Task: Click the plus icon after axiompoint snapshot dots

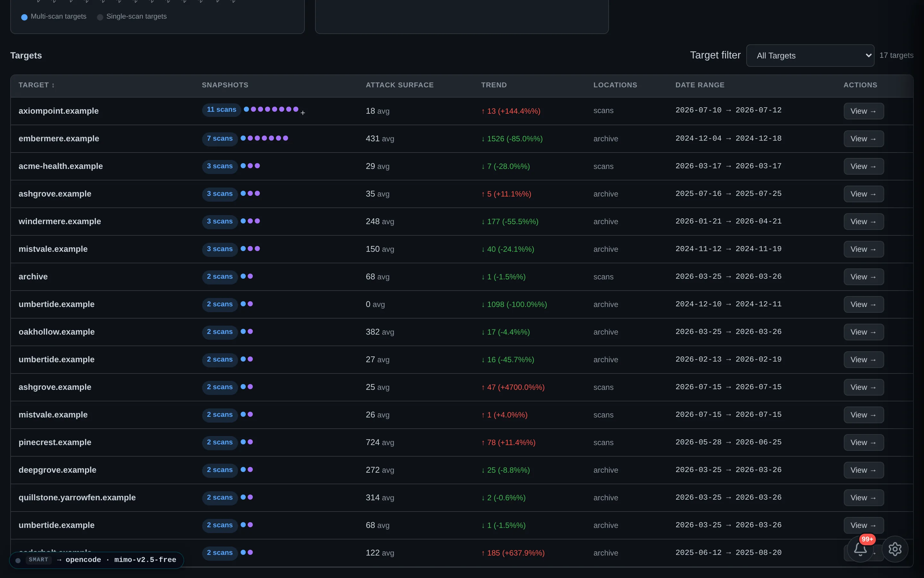Action: (303, 113)
